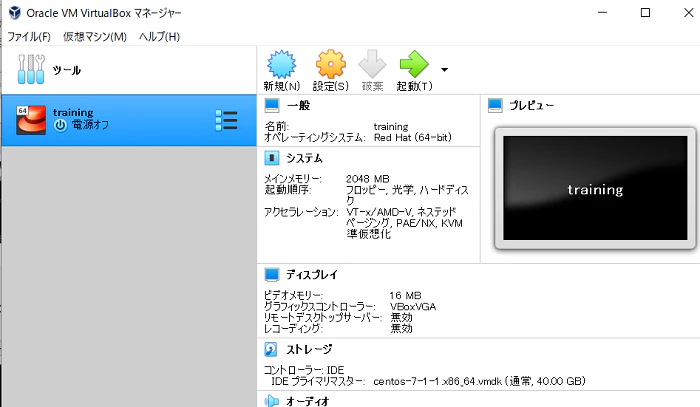Click the VBoxVGA graphics controller value
700x407 pixels.
click(412, 307)
